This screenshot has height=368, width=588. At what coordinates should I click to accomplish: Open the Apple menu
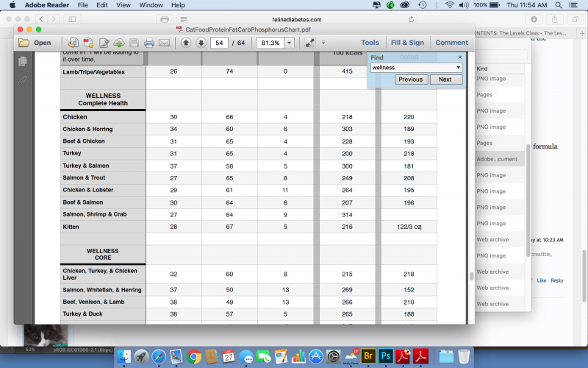12,5
